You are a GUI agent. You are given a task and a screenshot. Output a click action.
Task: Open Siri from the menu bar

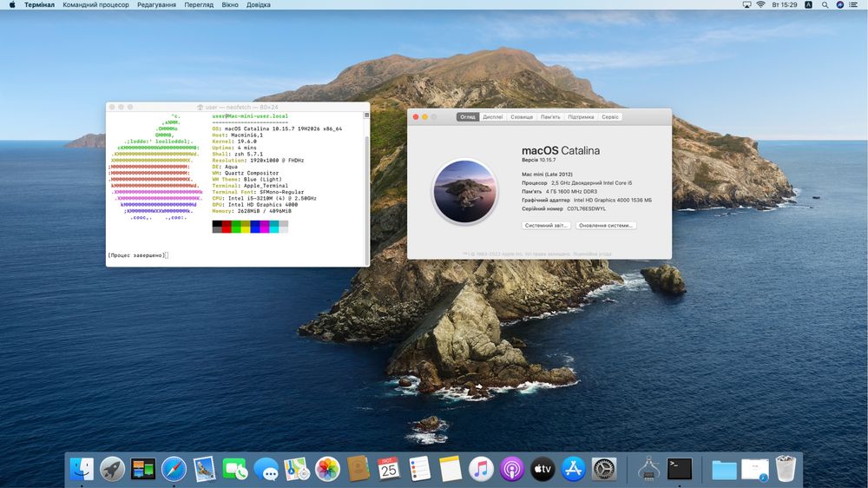pyautogui.click(x=839, y=5)
